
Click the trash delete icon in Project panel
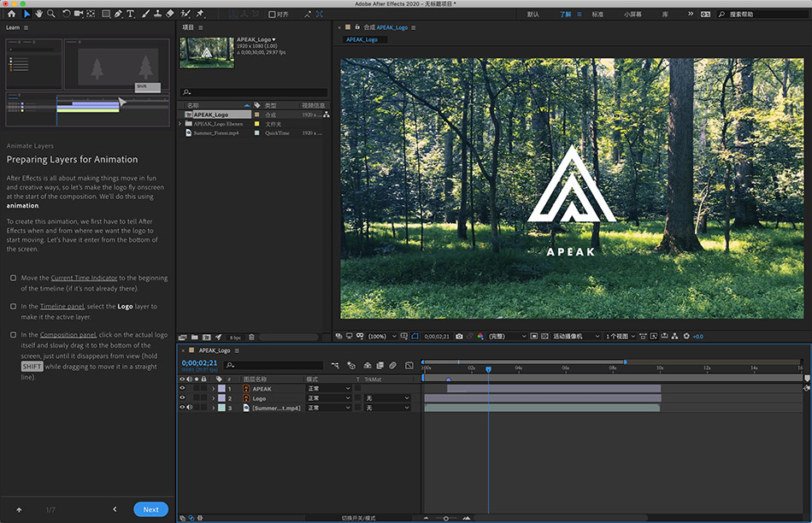point(251,337)
